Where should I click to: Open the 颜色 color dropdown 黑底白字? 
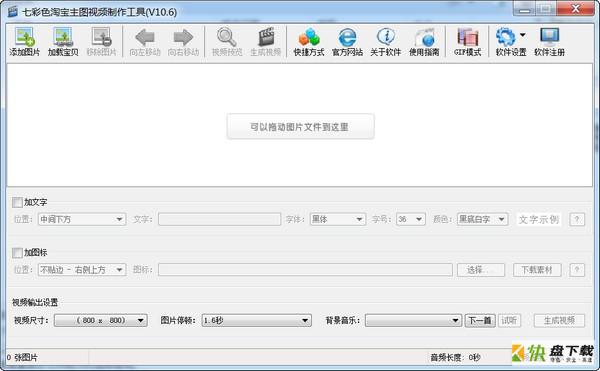483,219
